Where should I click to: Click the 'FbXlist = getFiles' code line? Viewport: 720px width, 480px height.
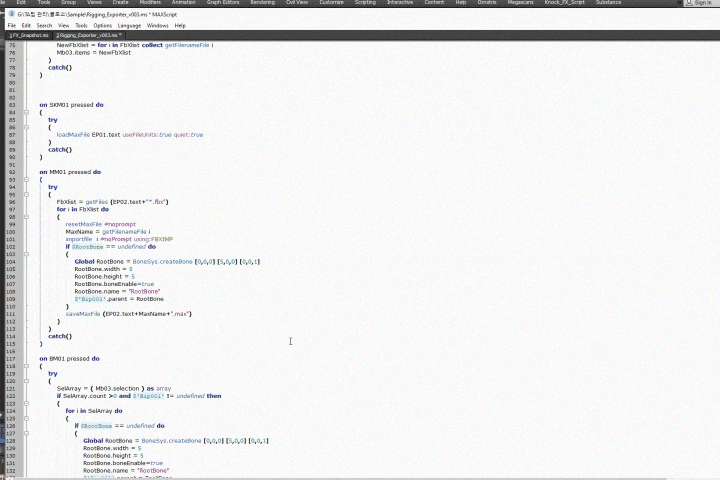pos(112,202)
